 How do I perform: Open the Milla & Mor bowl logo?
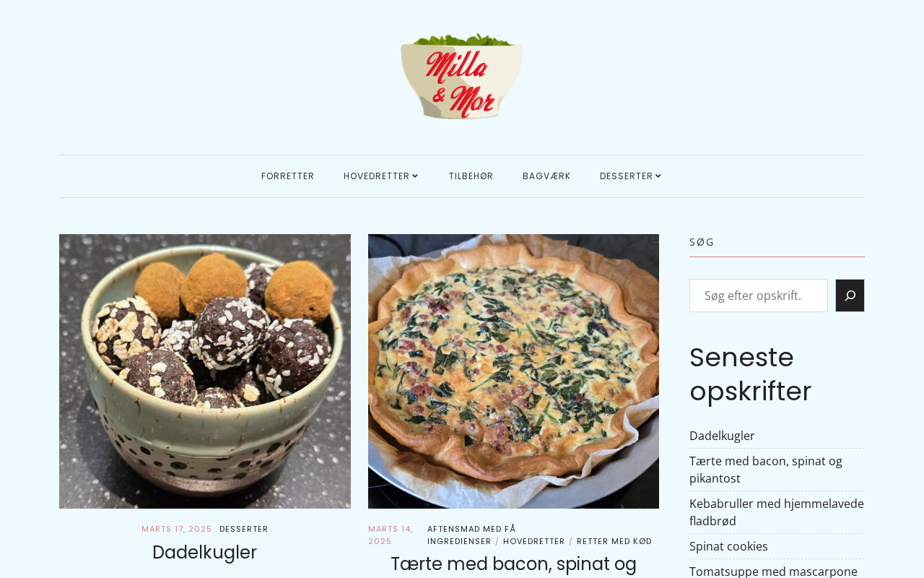point(462,76)
